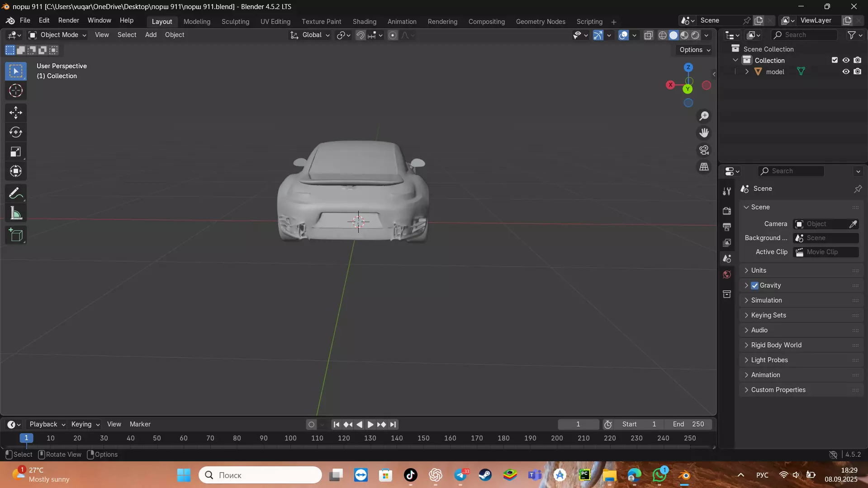Jump to the timeline first frame
This screenshot has height=488, width=868.
pyautogui.click(x=336, y=425)
